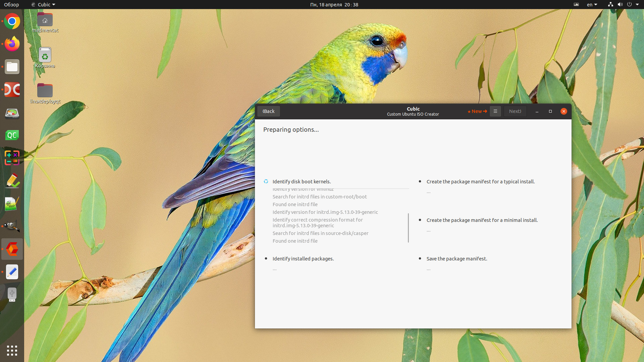This screenshot has height=362, width=644.
Task: Click Save the package manifest step
Action: point(457,258)
